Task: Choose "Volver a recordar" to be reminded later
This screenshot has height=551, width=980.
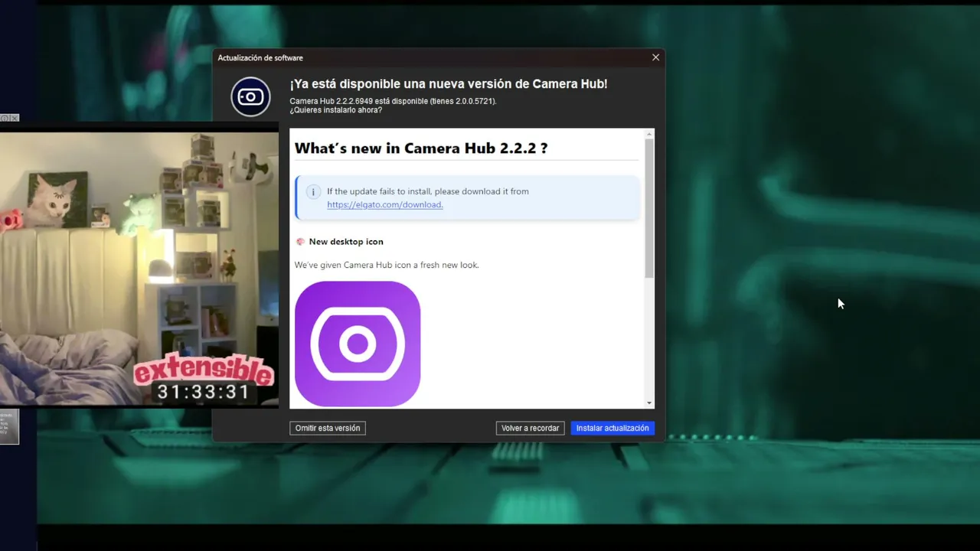Action: [x=530, y=428]
